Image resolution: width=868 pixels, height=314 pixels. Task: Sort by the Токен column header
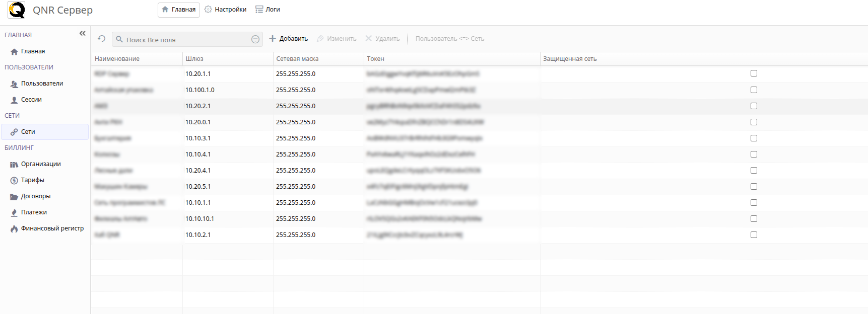click(452, 59)
